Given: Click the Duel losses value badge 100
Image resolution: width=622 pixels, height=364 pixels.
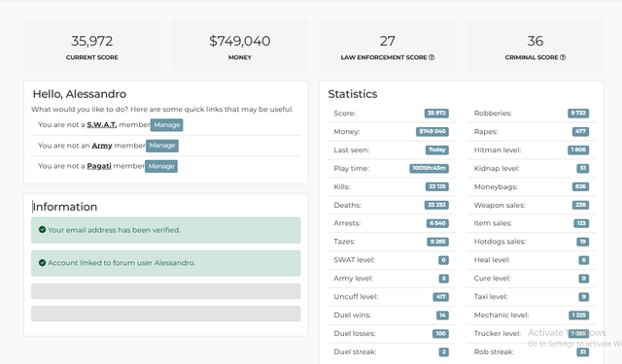Looking at the screenshot, I should 440,334.
